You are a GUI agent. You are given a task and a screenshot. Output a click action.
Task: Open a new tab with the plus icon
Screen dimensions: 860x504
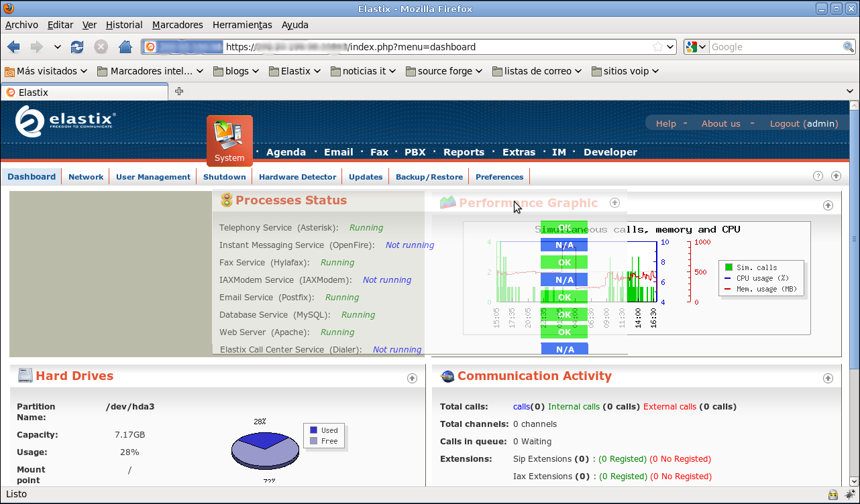(179, 92)
